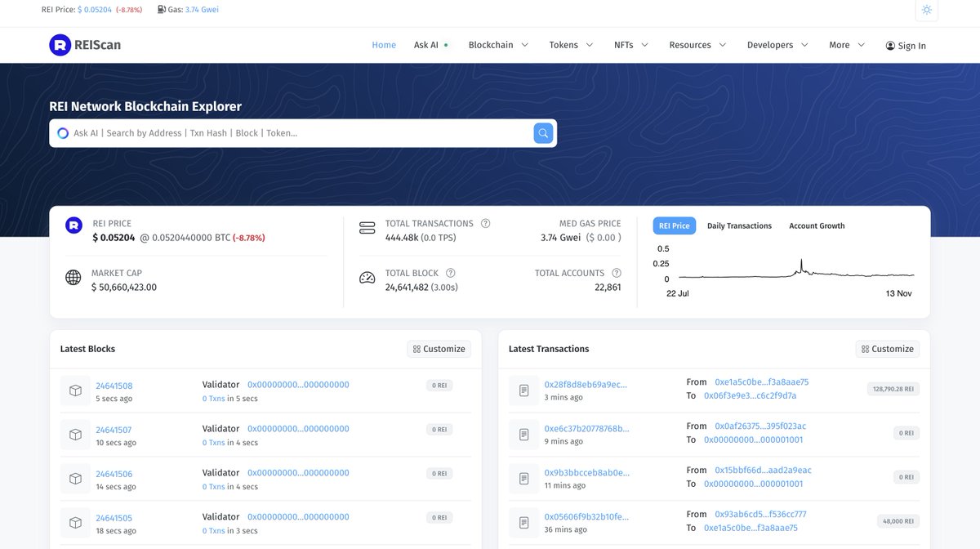
Task: Click the Ask AI circle icon in search bar
Action: click(63, 133)
